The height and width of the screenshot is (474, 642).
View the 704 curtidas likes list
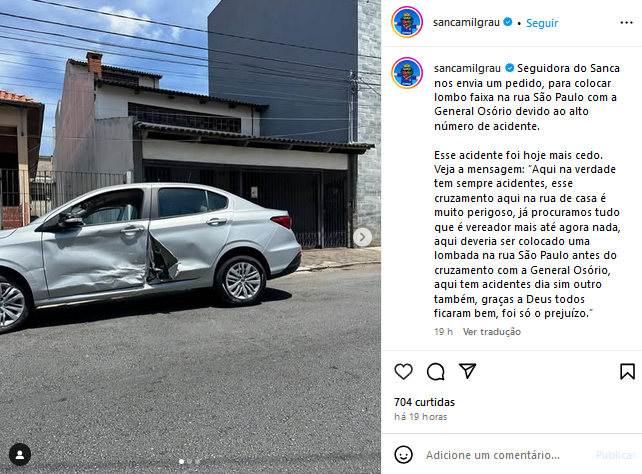pyautogui.click(x=424, y=402)
